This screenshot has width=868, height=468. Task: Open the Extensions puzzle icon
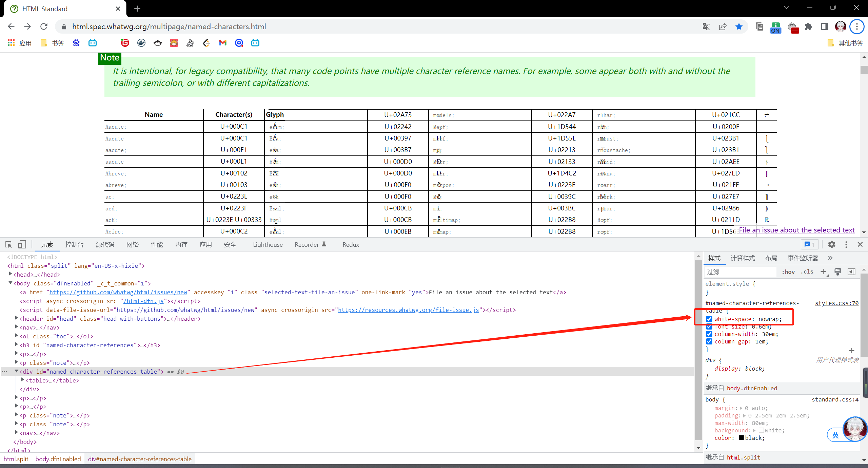(x=808, y=26)
